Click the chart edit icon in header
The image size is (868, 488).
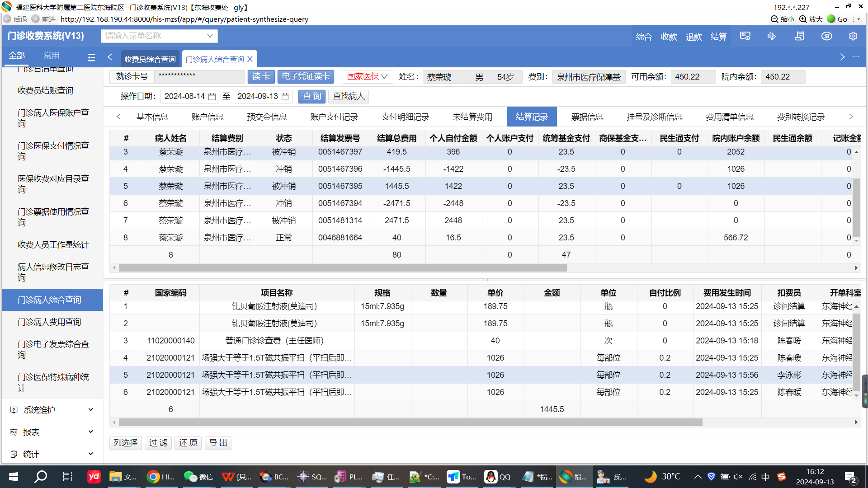click(x=772, y=36)
